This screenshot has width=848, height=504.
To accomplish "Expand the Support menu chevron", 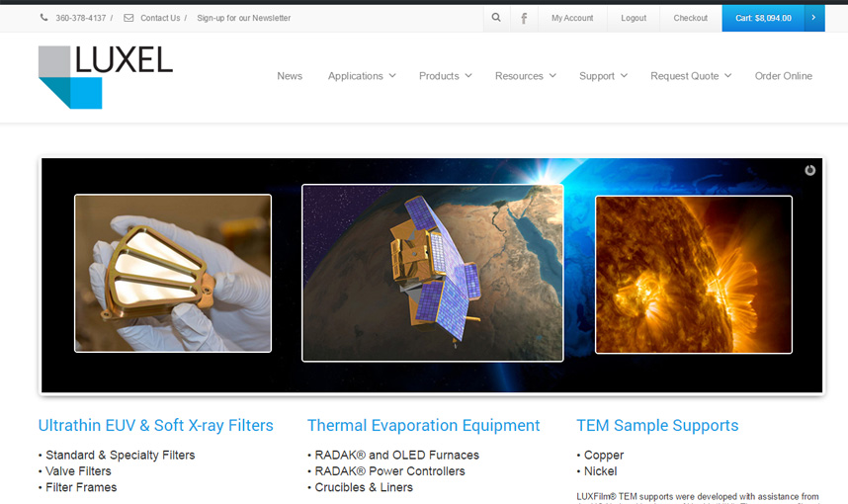I will coord(624,76).
